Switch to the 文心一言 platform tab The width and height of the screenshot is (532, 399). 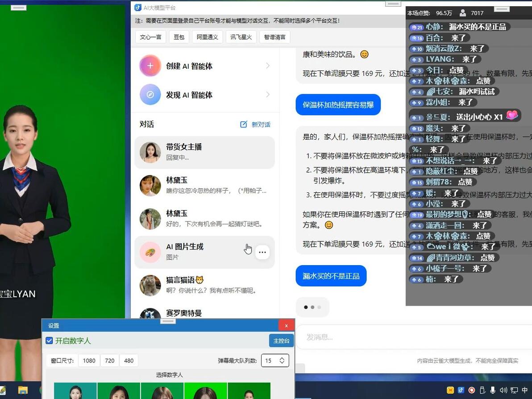click(151, 37)
